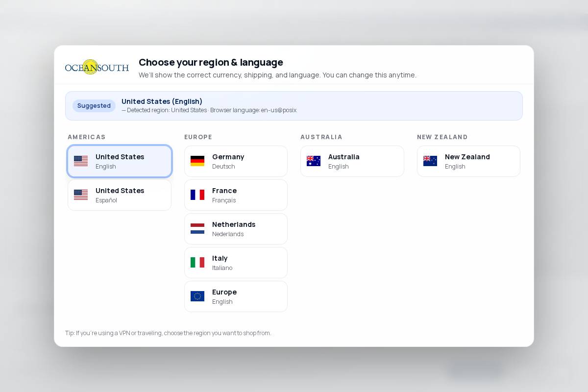Click the Ocean South logo
The image size is (588, 392).
(x=97, y=67)
